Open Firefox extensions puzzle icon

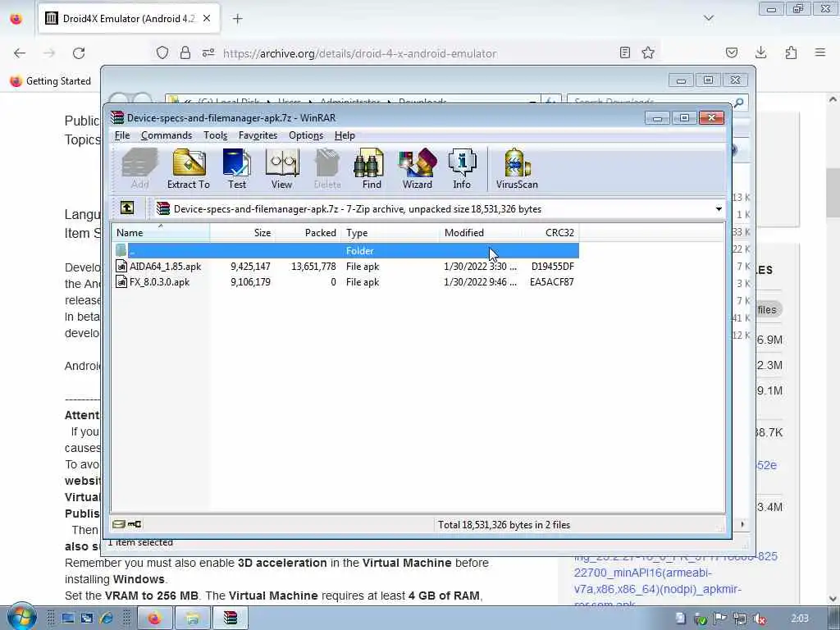[x=791, y=52]
